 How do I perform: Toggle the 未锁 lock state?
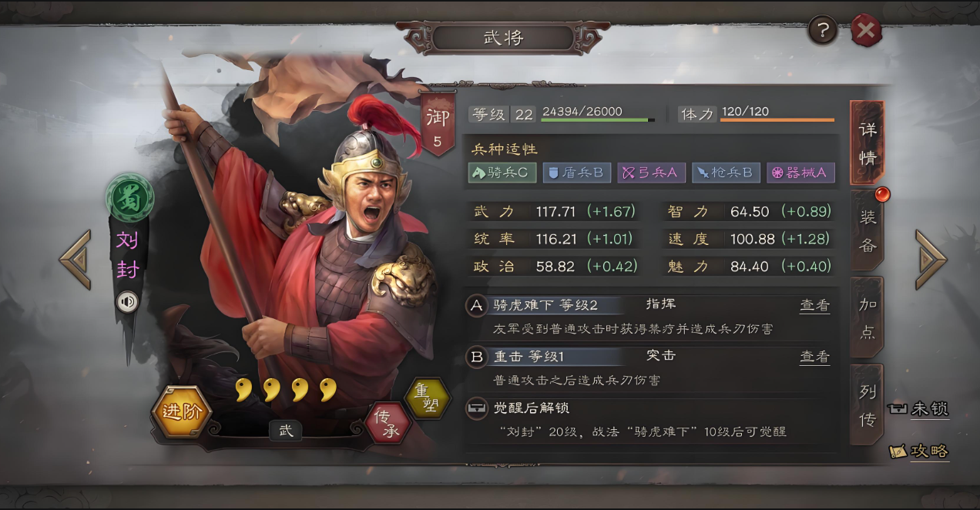(918, 409)
